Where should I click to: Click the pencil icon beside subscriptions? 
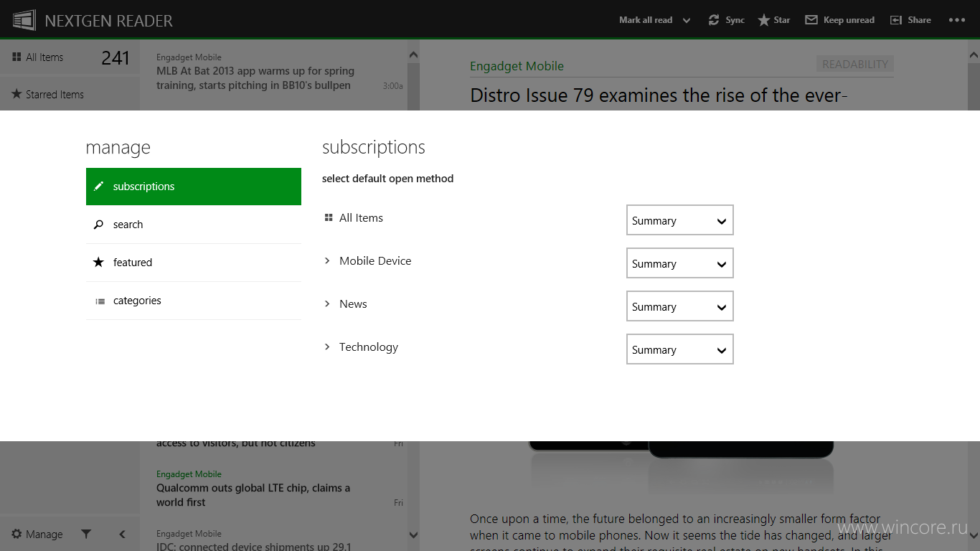[99, 187]
